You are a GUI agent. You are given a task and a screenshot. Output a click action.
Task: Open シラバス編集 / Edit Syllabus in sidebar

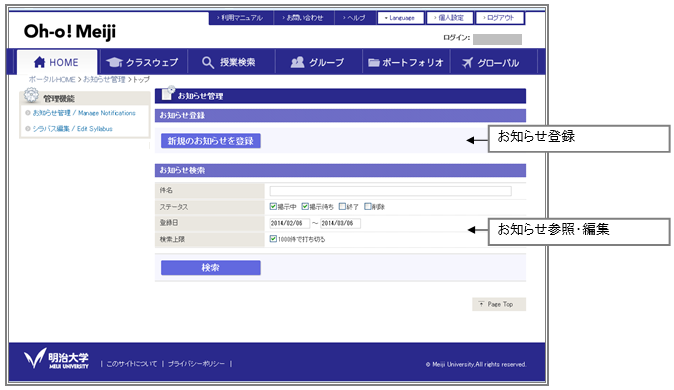tap(73, 129)
